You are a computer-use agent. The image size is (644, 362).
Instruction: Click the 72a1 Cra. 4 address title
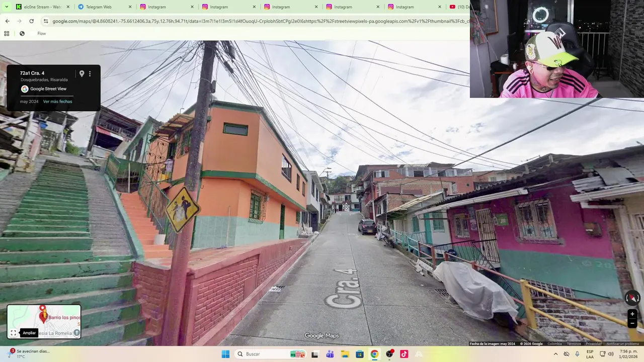coord(32,73)
